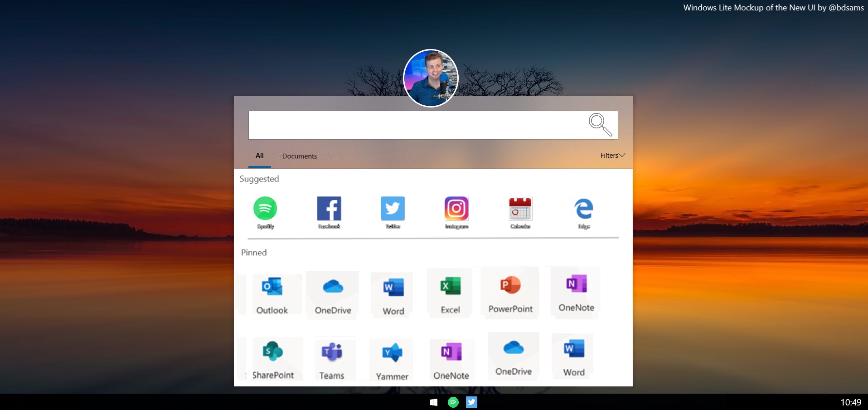
Task: Select the All tab
Action: click(x=260, y=156)
